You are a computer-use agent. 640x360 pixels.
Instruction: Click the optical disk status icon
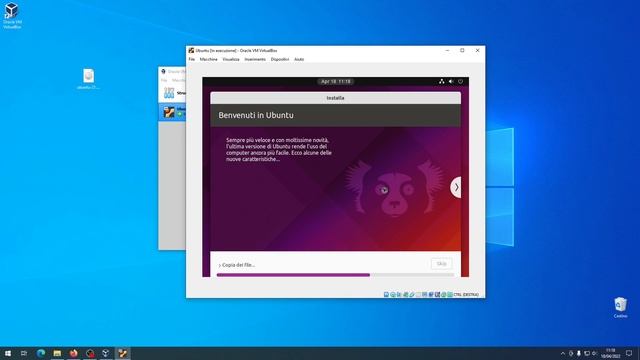[x=393, y=294]
